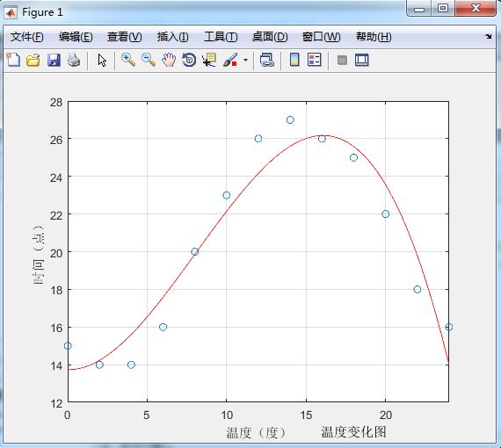Insert a colorbar using the toolbar icon
The width and height of the screenshot is (501, 448).
[294, 60]
